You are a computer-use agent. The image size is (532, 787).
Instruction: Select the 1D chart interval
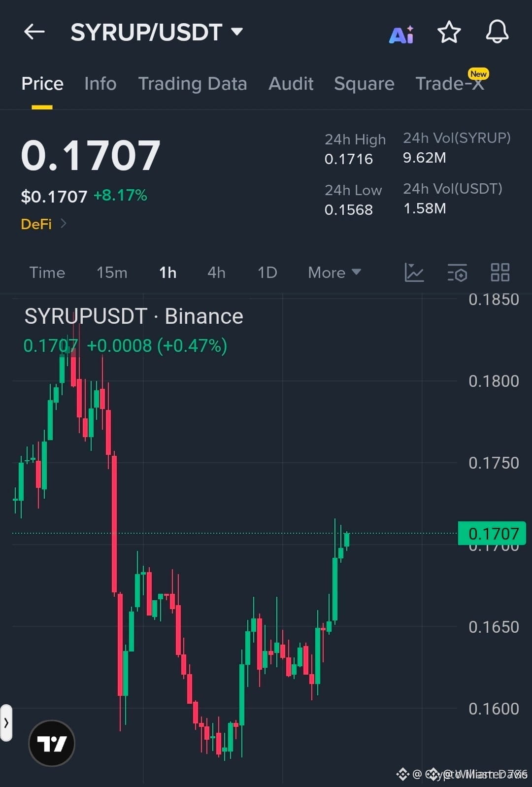[x=267, y=273]
